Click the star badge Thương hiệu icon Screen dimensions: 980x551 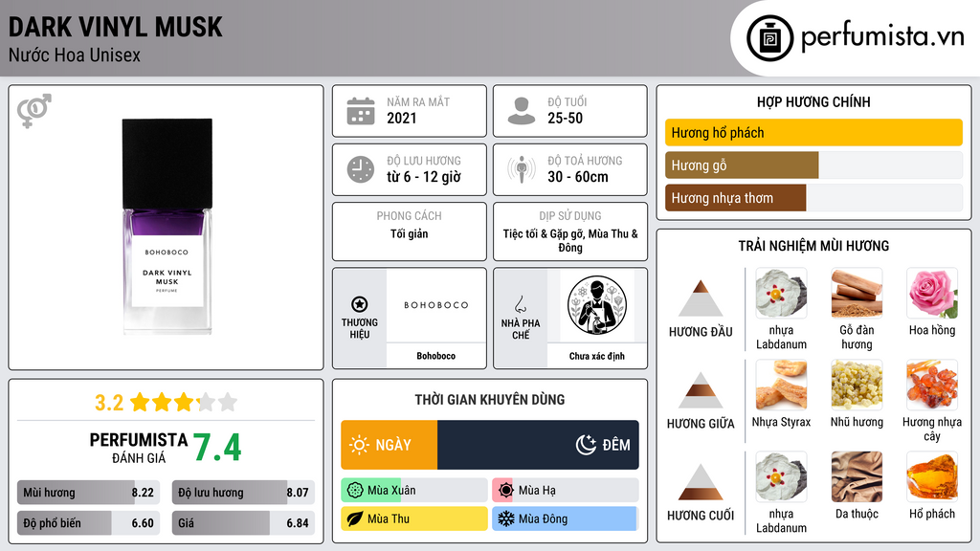(x=360, y=304)
